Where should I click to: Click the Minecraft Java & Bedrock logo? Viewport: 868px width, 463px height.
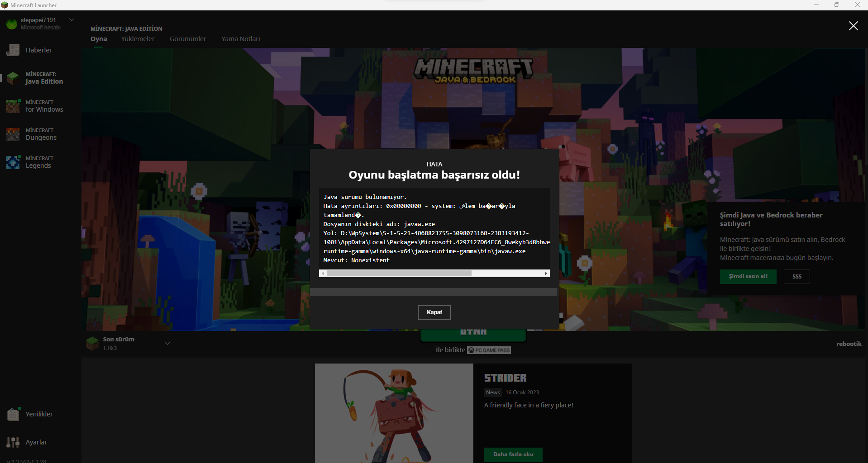[473, 71]
